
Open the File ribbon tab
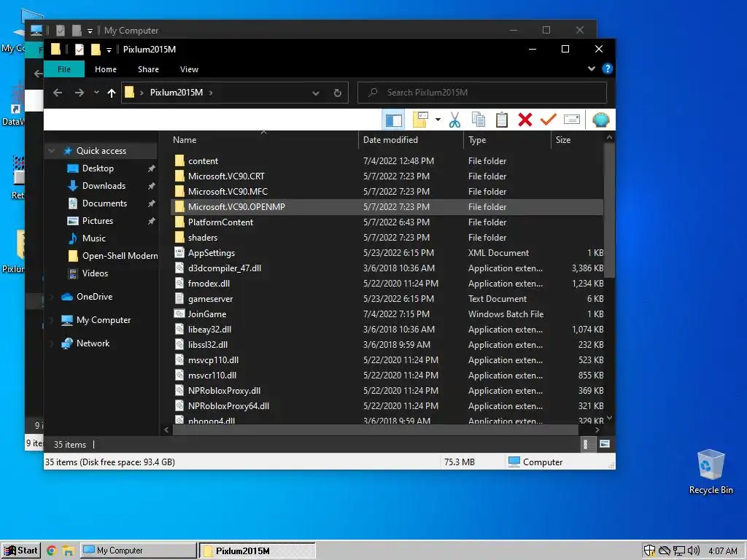(x=64, y=69)
